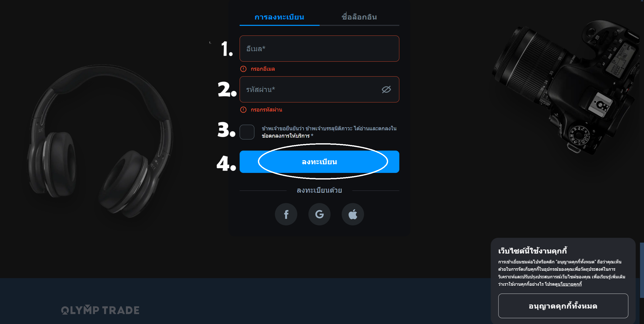
Task: Click the อนุญาตคุกกี้ทั้งหมด button
Action: [x=563, y=306]
